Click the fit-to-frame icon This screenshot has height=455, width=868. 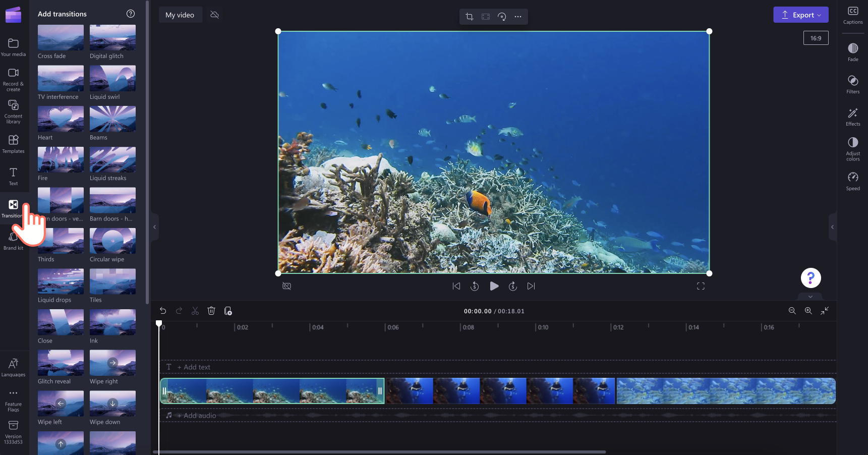click(486, 17)
